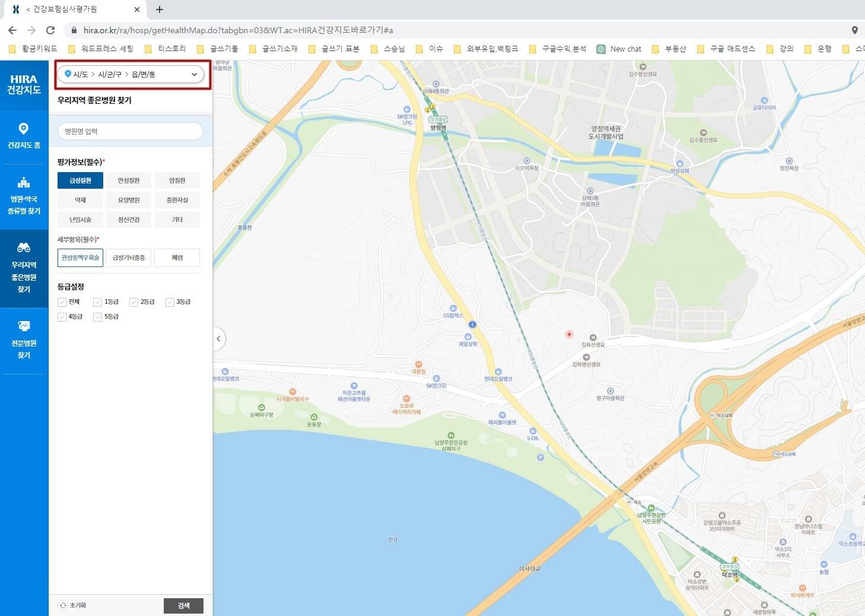Expand the 시/도 > 시/군/구 > 읍/면/동 region dropdown
This screenshot has width=865, height=616.
pos(131,74)
